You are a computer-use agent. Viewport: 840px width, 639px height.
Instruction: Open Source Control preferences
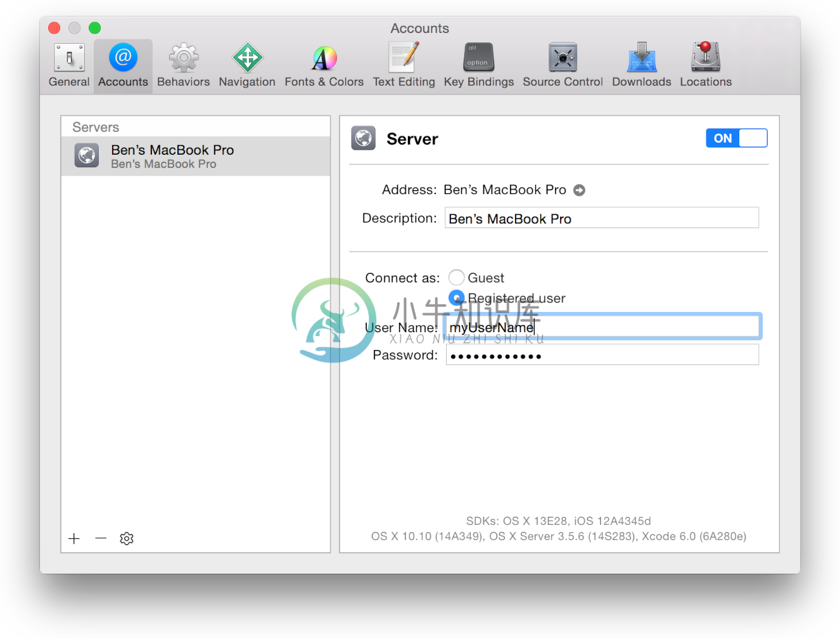point(563,65)
